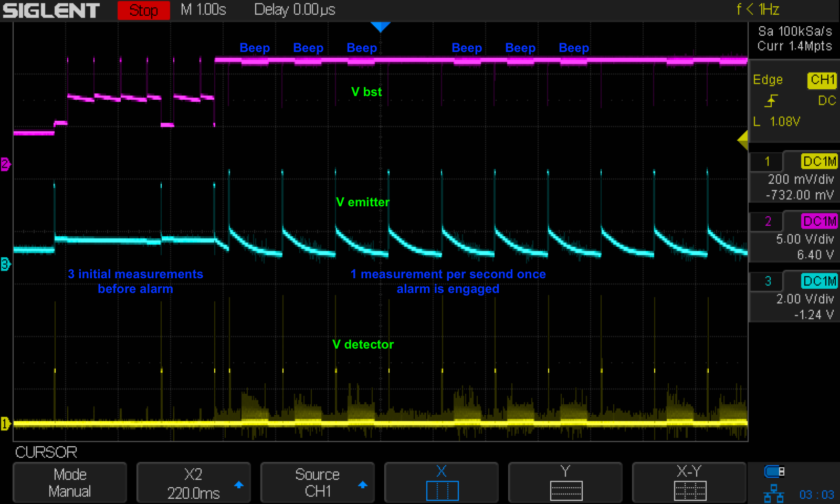Click the CH1 trigger source badge
The image size is (840, 504).
point(822,80)
